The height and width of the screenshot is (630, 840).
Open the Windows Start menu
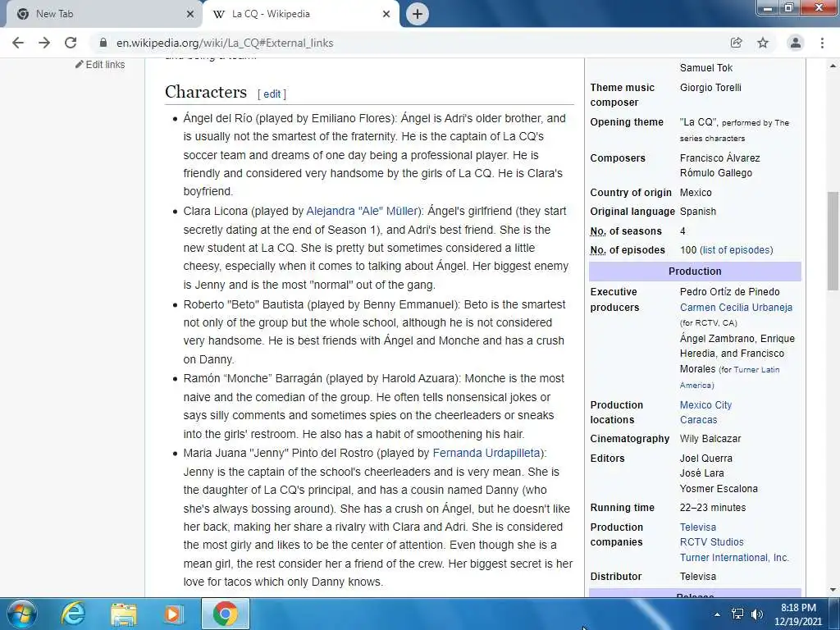[22, 614]
